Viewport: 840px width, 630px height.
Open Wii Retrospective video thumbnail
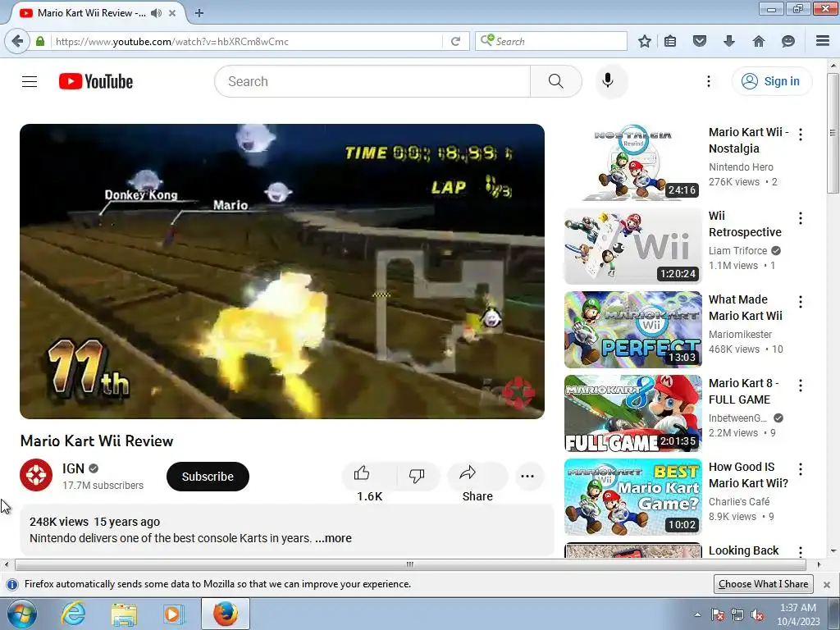tap(632, 246)
